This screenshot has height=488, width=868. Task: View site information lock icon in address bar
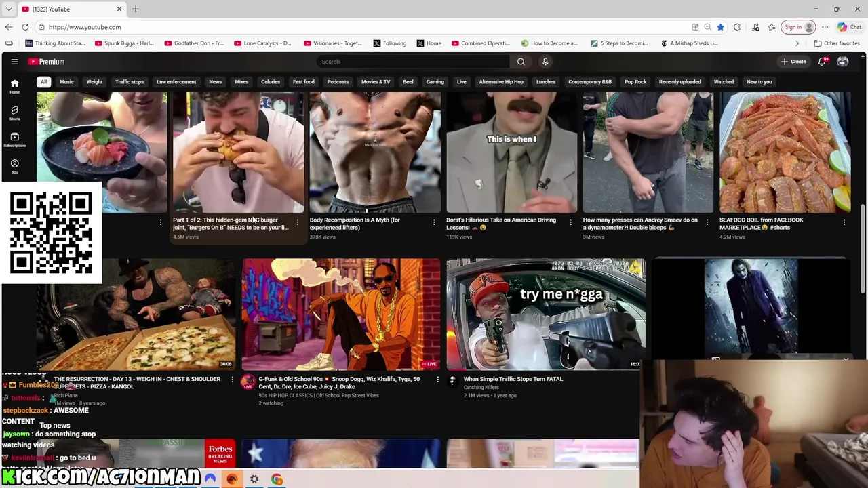tap(41, 27)
